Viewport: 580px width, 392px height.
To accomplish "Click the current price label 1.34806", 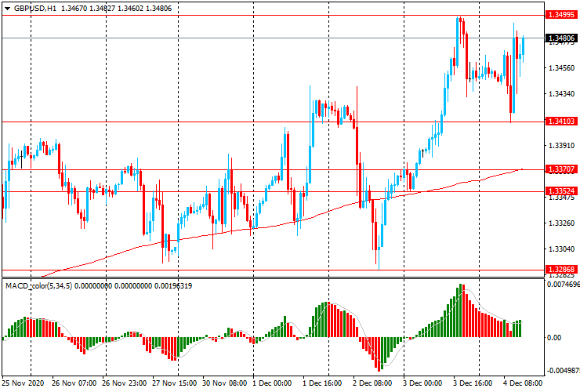I will [562, 38].
